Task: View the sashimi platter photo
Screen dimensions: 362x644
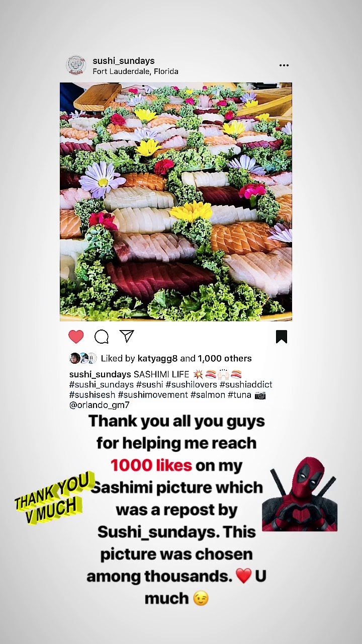Action: [x=176, y=202]
